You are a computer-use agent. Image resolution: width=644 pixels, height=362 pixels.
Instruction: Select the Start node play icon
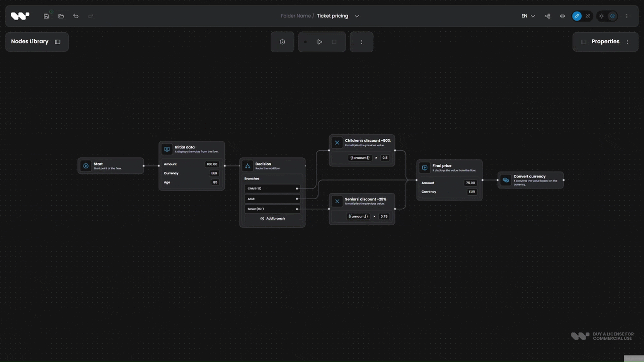[86, 166]
